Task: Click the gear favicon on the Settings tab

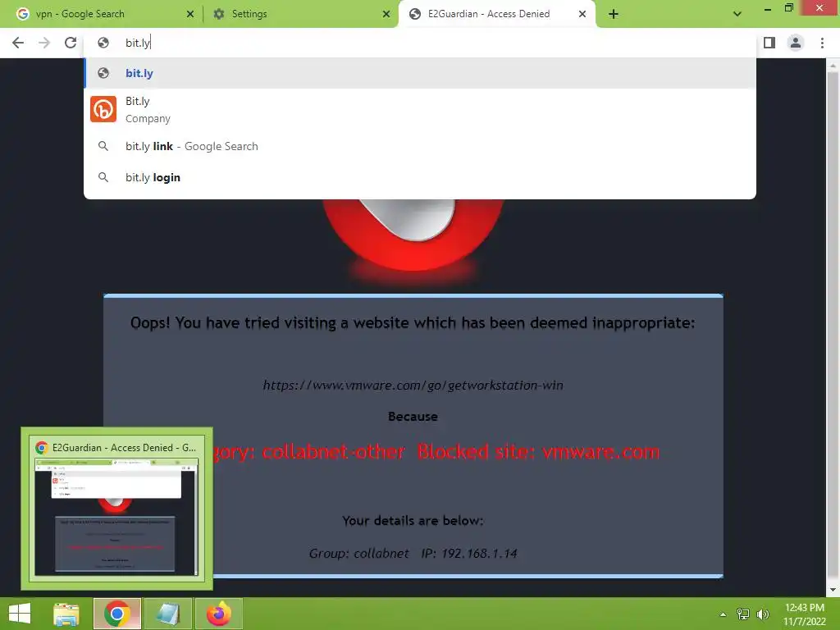Action: tap(218, 14)
